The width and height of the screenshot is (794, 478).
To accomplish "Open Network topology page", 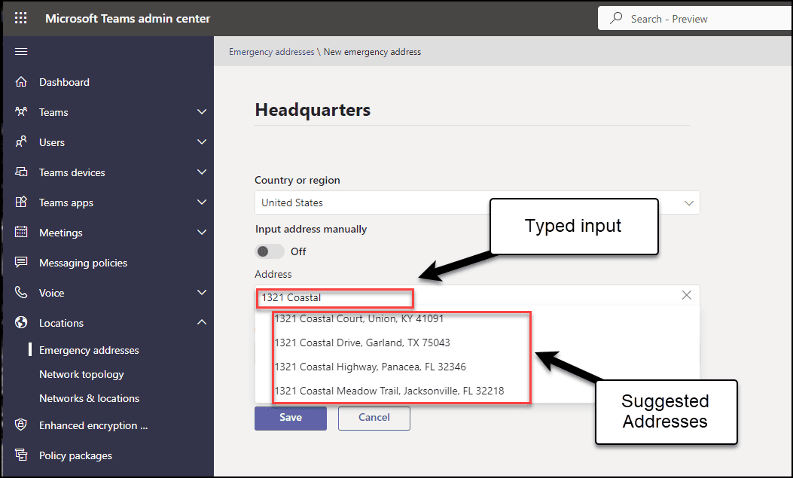I will (x=82, y=374).
